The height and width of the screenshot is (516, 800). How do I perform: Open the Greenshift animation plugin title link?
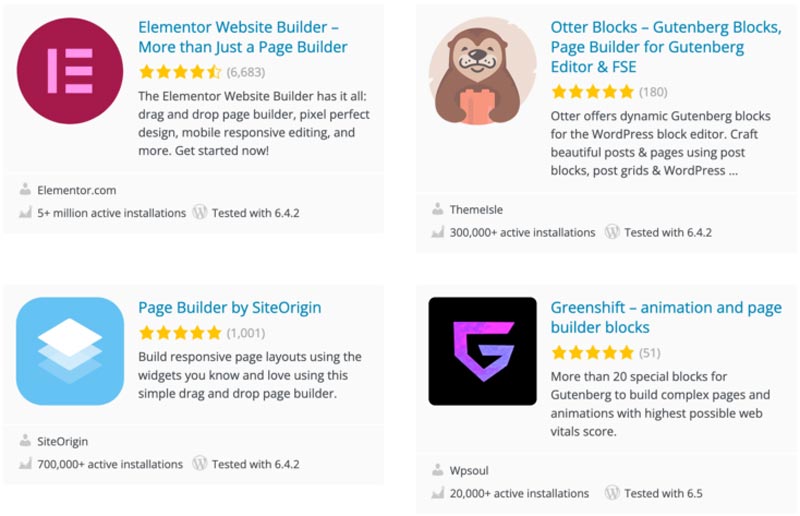pos(665,317)
